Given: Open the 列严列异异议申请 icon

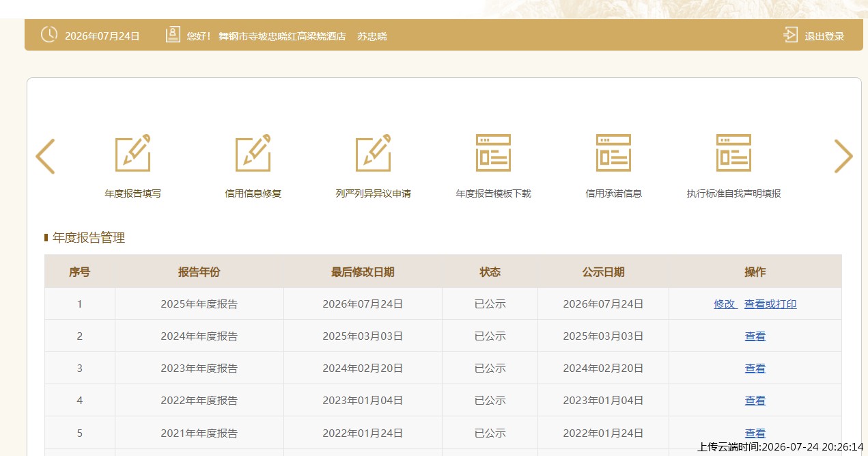Looking at the screenshot, I should [374, 153].
